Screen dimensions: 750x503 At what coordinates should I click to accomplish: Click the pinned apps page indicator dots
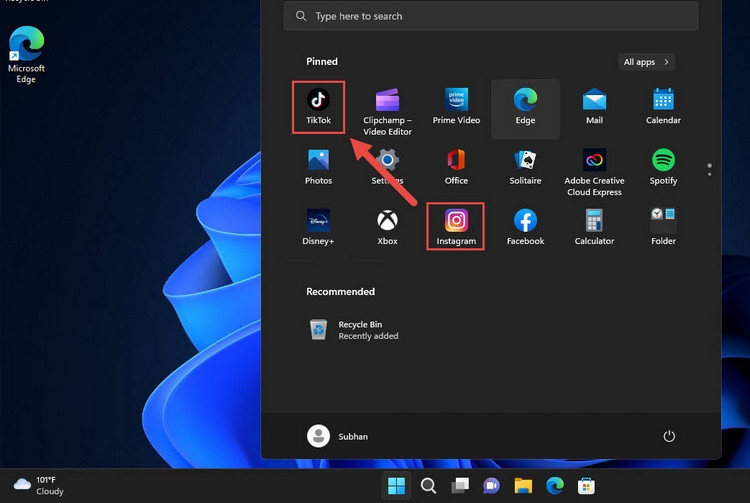click(709, 169)
